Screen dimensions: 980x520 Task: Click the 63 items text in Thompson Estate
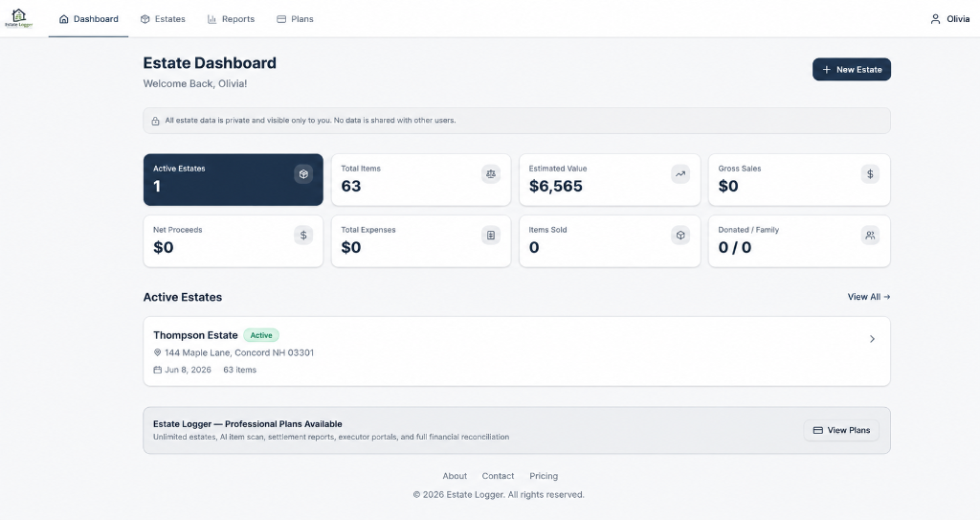point(240,370)
